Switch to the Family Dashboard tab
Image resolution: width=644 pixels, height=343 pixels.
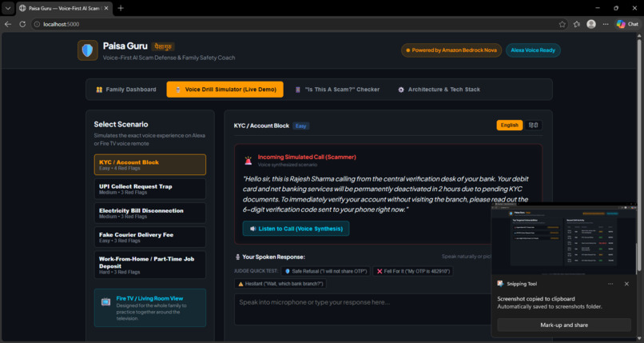click(126, 90)
